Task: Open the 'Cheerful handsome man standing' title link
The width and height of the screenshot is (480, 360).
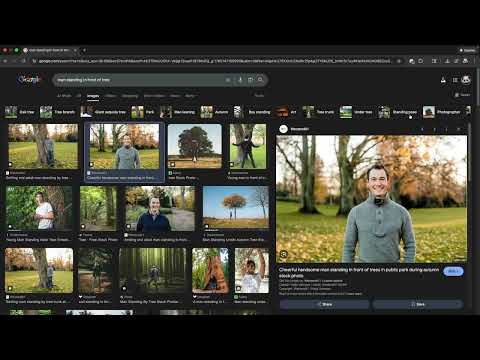Action: pos(359,273)
